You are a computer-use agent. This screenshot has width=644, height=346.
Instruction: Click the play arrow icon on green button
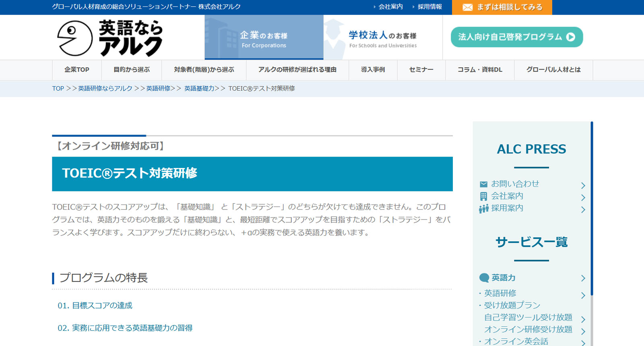(x=570, y=37)
